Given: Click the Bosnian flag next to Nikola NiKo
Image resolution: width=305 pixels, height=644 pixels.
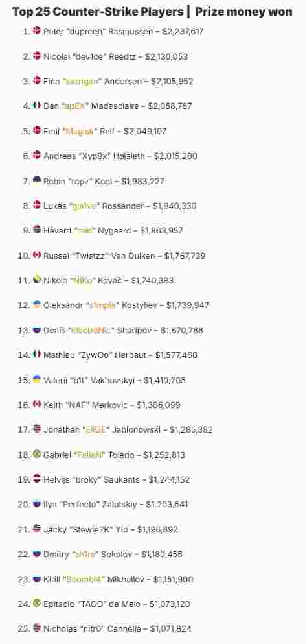Looking at the screenshot, I should click(37, 280).
